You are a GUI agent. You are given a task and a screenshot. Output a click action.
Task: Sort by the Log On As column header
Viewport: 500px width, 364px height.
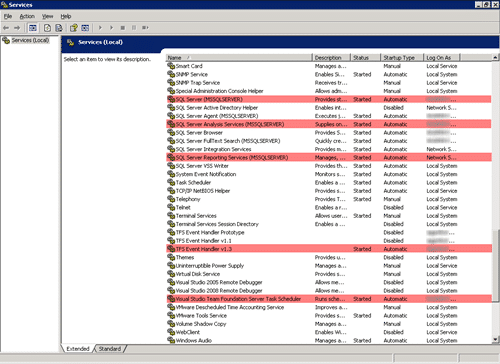(441, 58)
